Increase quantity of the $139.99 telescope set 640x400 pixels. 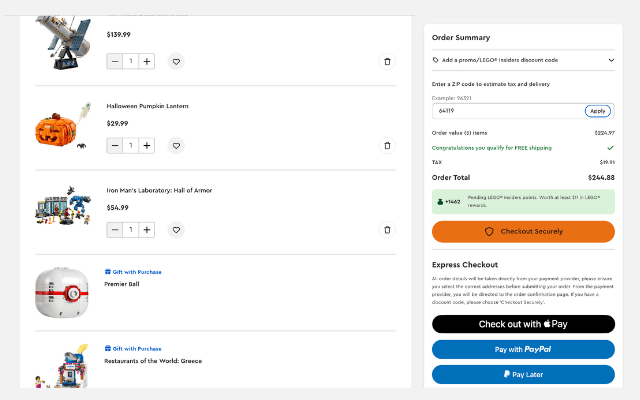point(147,62)
